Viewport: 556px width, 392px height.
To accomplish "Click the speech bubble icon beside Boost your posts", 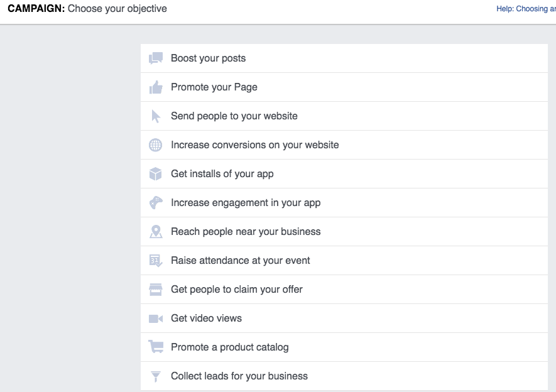I will tap(155, 58).
